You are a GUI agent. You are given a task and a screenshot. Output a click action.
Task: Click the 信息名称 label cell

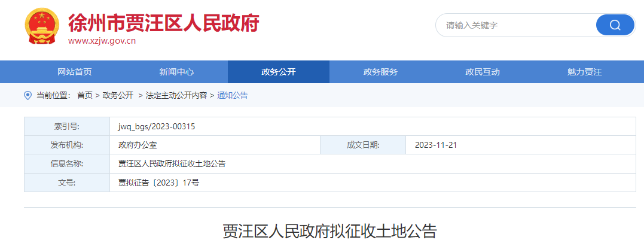point(67,164)
